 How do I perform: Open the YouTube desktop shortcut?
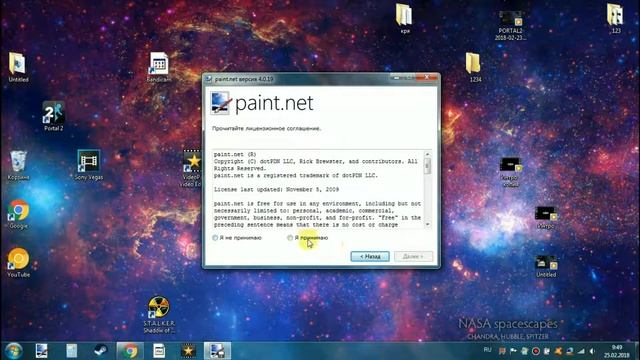[18, 263]
